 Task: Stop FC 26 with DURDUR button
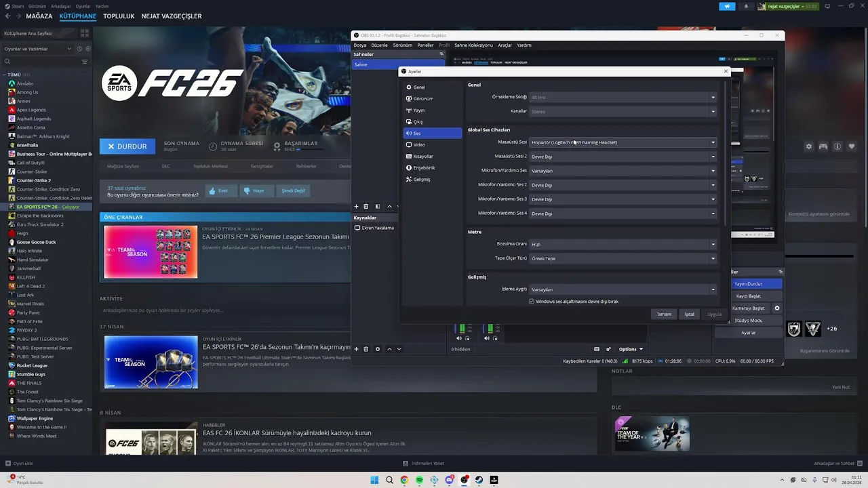coord(127,146)
